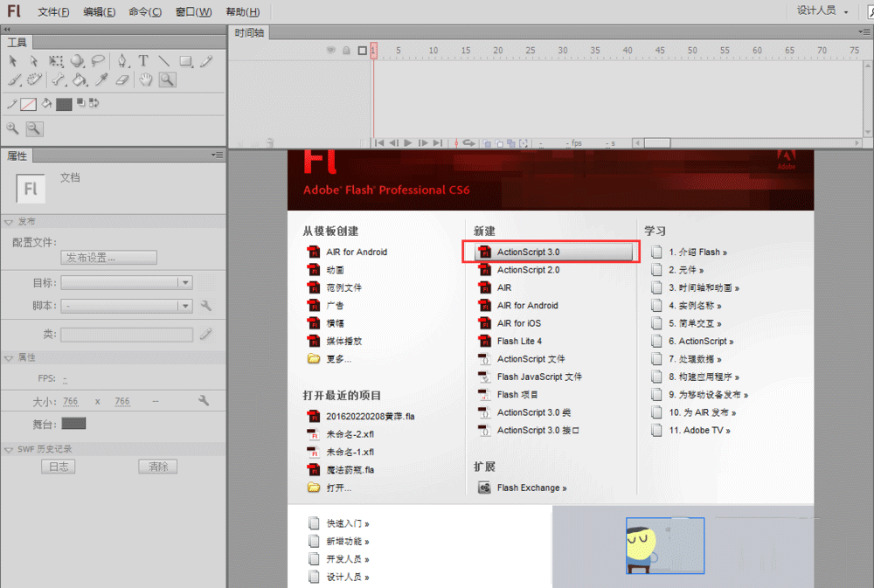The width and height of the screenshot is (874, 588).
Task: Collapse the SWF History section
Action: point(9,449)
